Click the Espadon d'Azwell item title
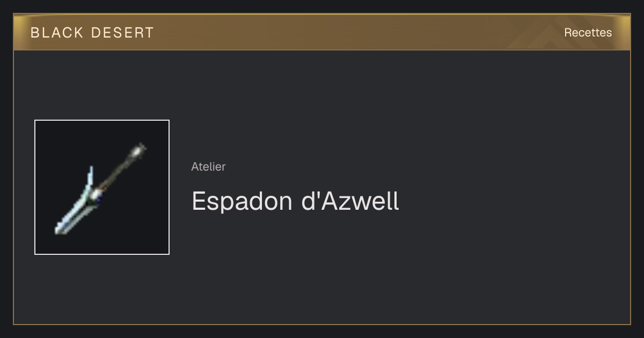This screenshot has height=338, width=644. click(295, 201)
